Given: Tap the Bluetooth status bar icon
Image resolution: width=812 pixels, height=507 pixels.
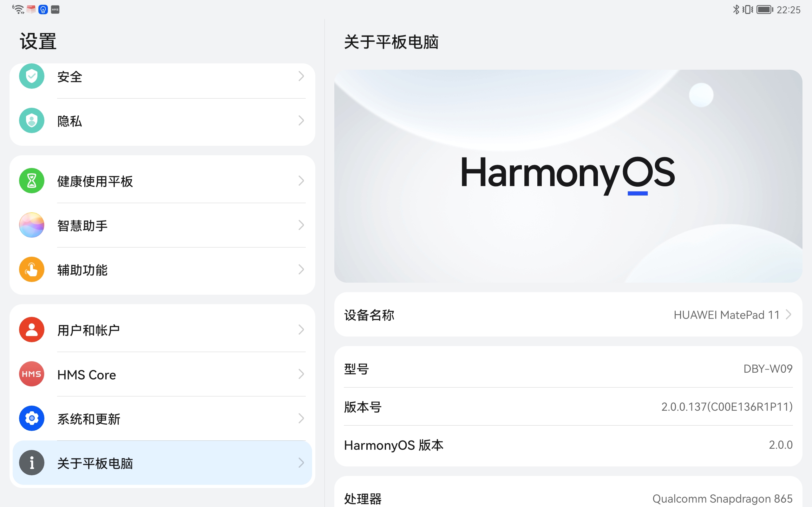Looking at the screenshot, I should coord(736,10).
